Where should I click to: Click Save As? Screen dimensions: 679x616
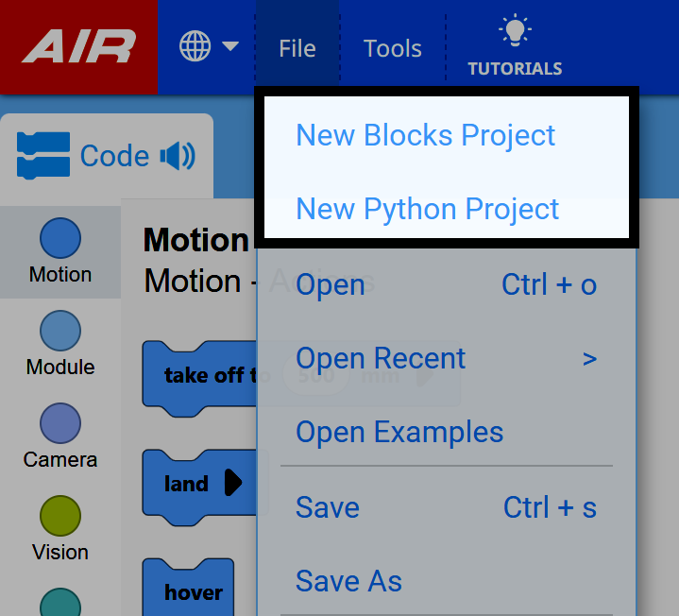(348, 581)
